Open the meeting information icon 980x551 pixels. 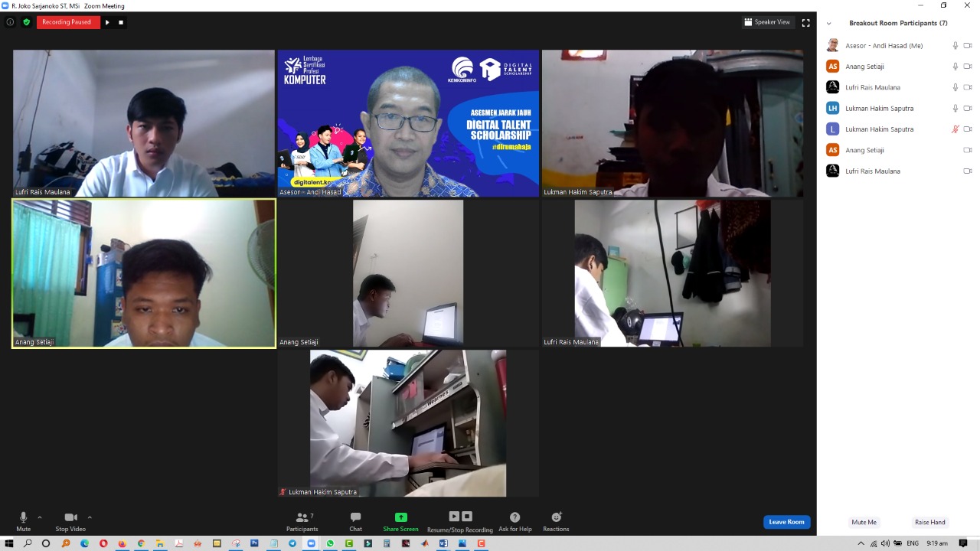[10, 22]
